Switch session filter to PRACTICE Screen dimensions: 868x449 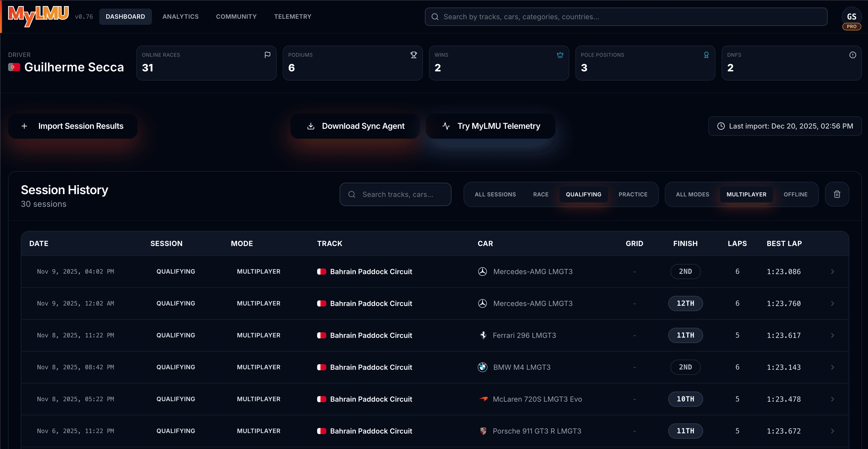(x=633, y=194)
